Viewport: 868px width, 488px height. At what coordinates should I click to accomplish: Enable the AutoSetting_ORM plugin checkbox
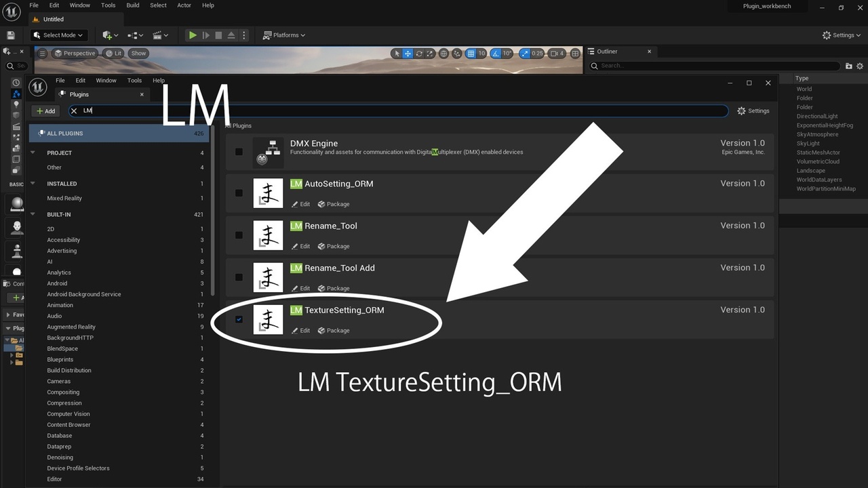[239, 192]
